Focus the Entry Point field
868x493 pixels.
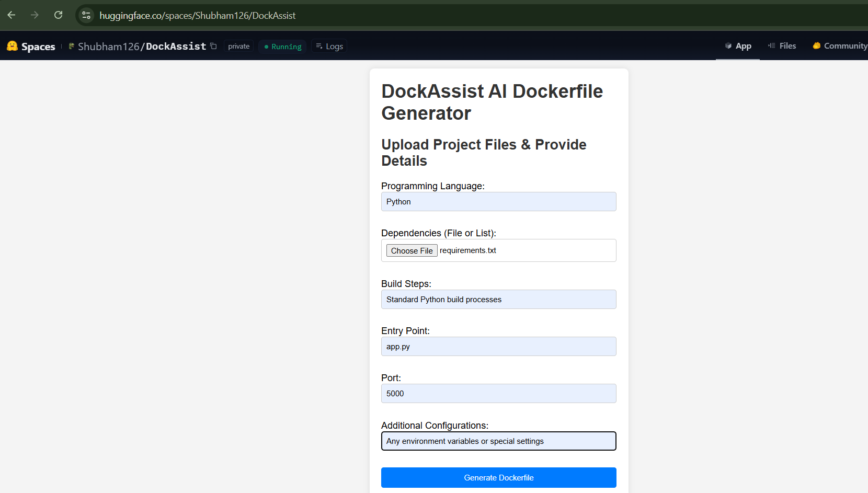(x=499, y=346)
